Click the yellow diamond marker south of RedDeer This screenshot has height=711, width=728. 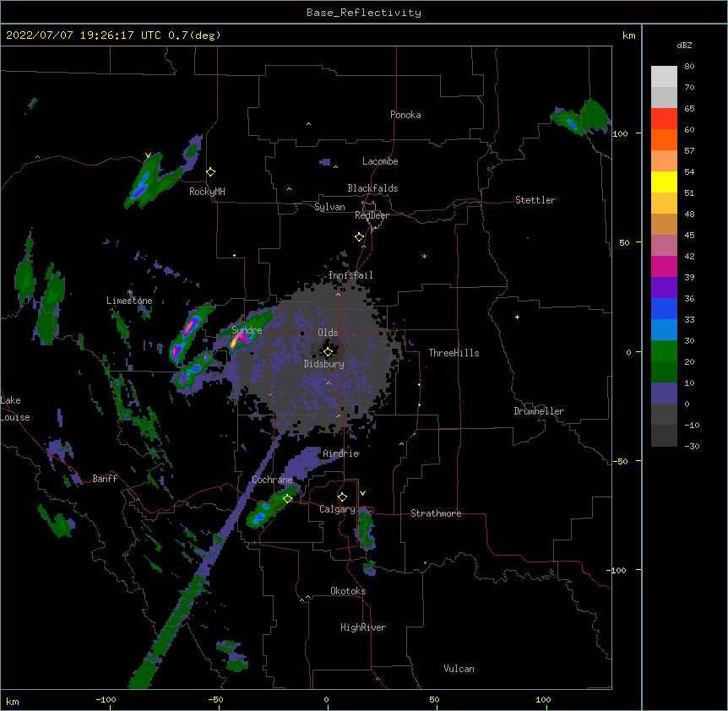(x=360, y=237)
